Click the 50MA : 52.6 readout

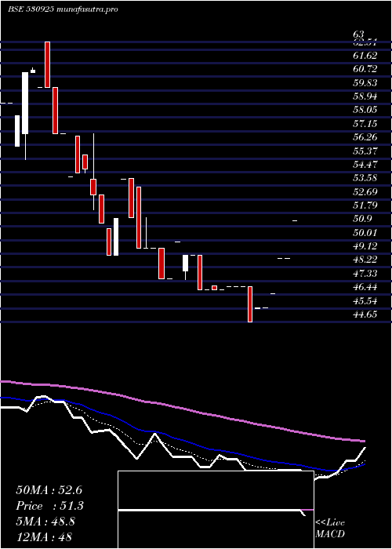pyautogui.click(x=49, y=490)
